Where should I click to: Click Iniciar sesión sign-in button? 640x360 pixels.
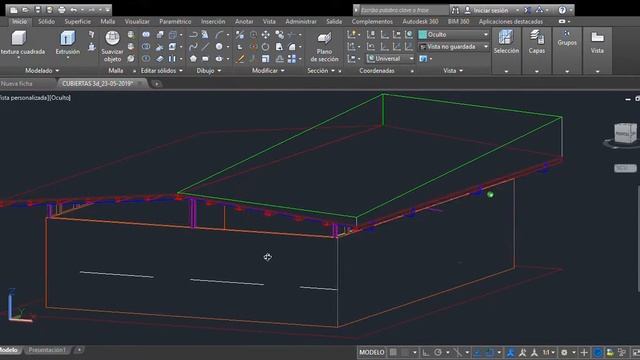(x=491, y=10)
